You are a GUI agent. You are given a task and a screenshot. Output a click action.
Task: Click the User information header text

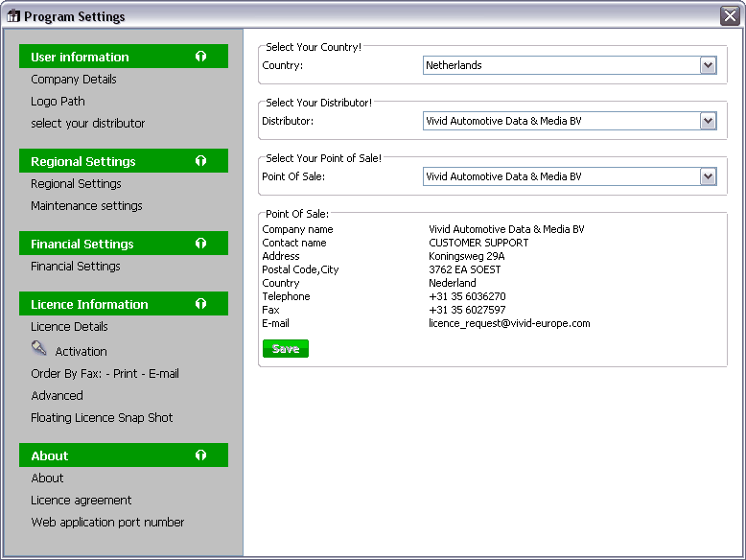click(80, 58)
